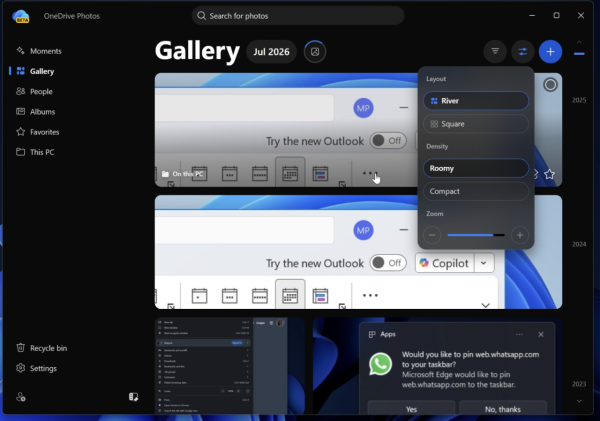Select the first photo's circle checkbox
Viewport: 600px width, 421px height.
(550, 85)
